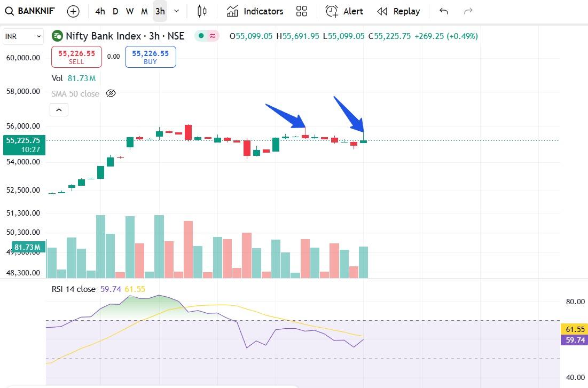Collapse indicator legend with chevron
The width and height of the screenshot is (588, 388).
tap(59, 110)
